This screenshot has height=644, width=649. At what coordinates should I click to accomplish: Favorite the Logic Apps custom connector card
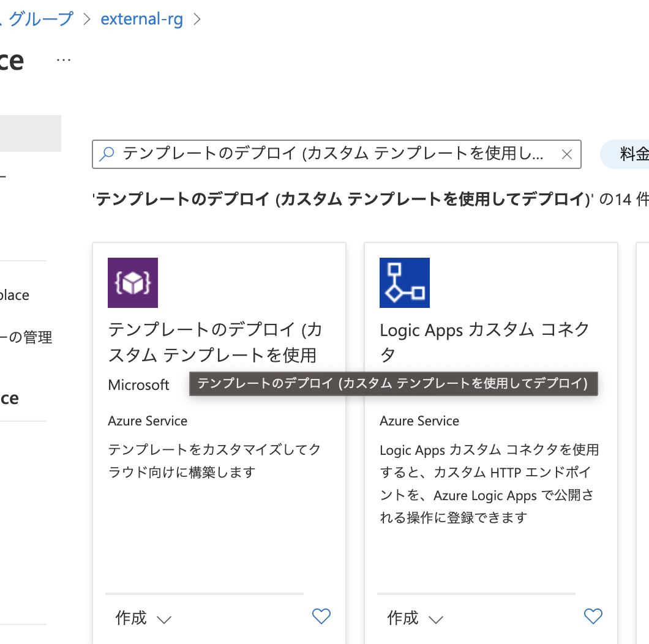pyautogui.click(x=593, y=616)
